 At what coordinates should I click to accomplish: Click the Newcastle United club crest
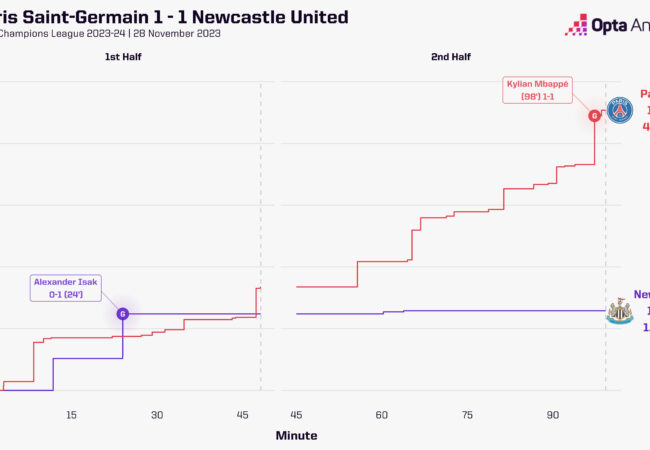[x=620, y=312]
